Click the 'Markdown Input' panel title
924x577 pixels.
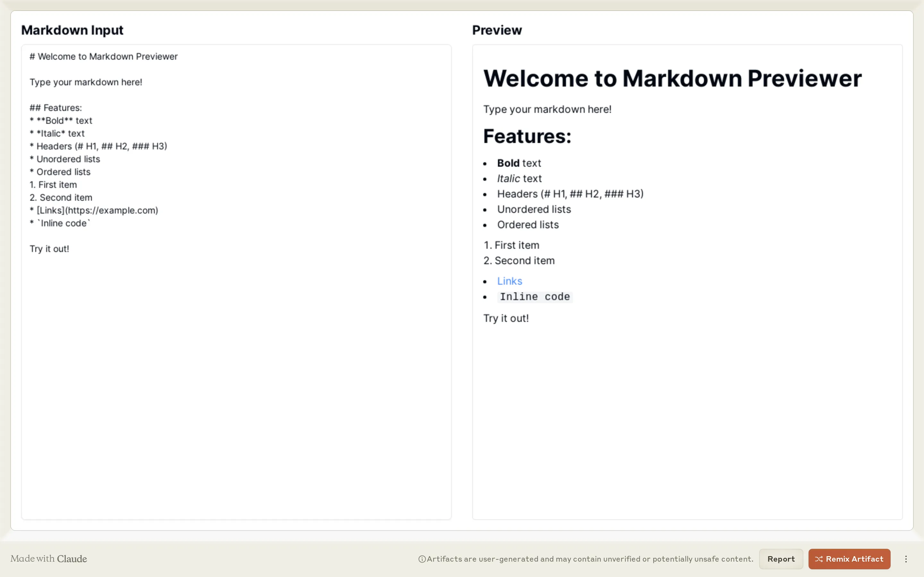72,30
